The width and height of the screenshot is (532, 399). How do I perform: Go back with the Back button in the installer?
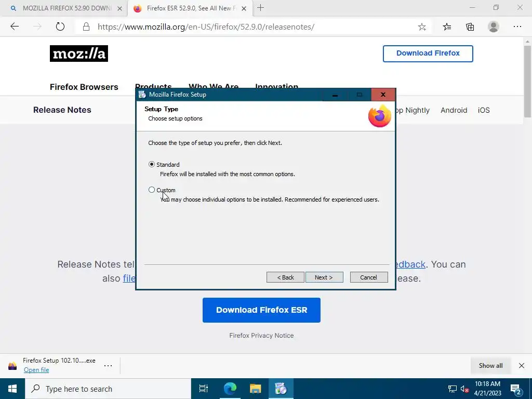pyautogui.click(x=285, y=277)
